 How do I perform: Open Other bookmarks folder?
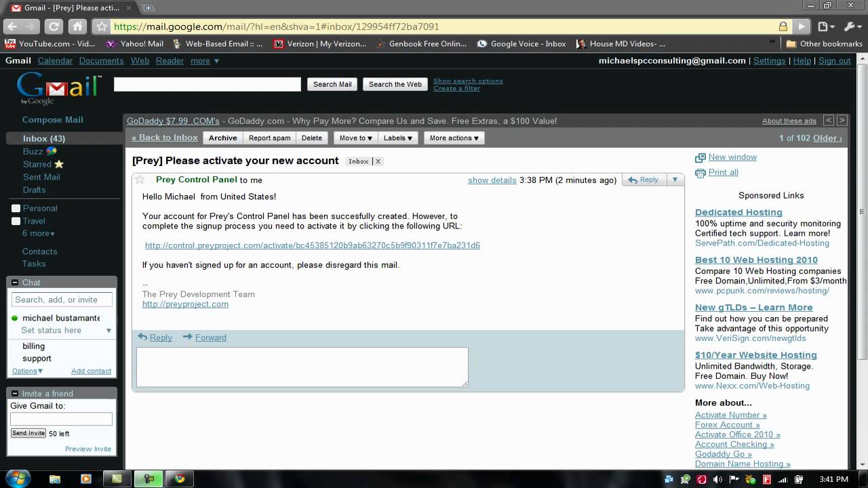(x=824, y=43)
